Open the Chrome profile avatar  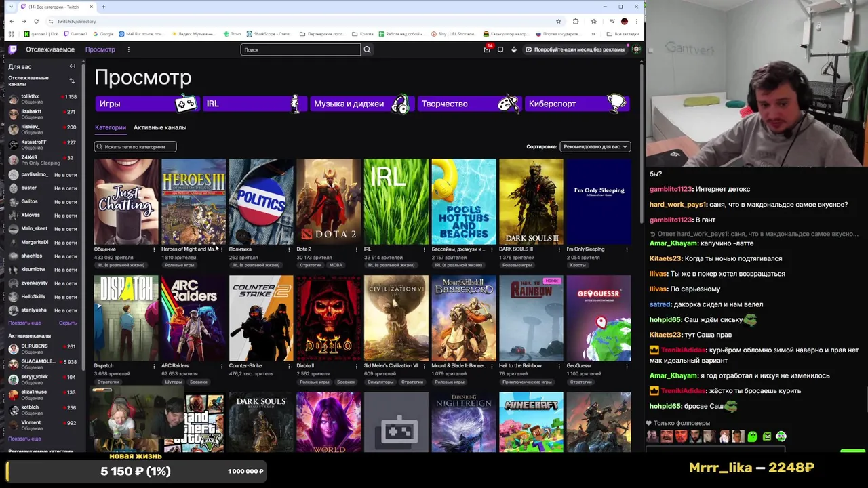[625, 21]
